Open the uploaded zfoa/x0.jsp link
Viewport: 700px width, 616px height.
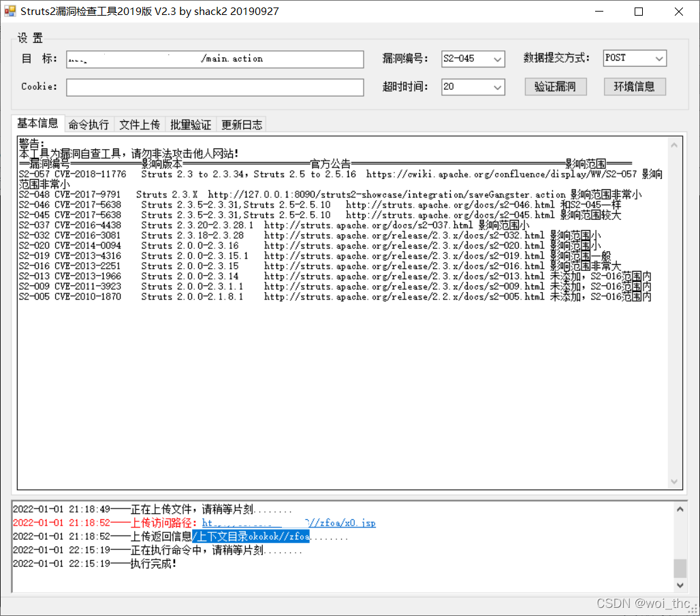click(x=289, y=523)
